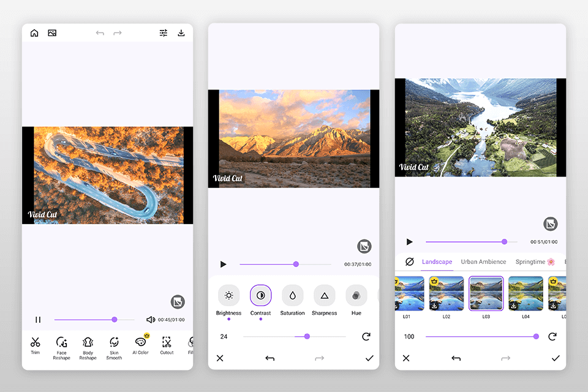The height and width of the screenshot is (392, 588).
Task: Switch to the Urban Ambience filter tab
Action: (483, 262)
